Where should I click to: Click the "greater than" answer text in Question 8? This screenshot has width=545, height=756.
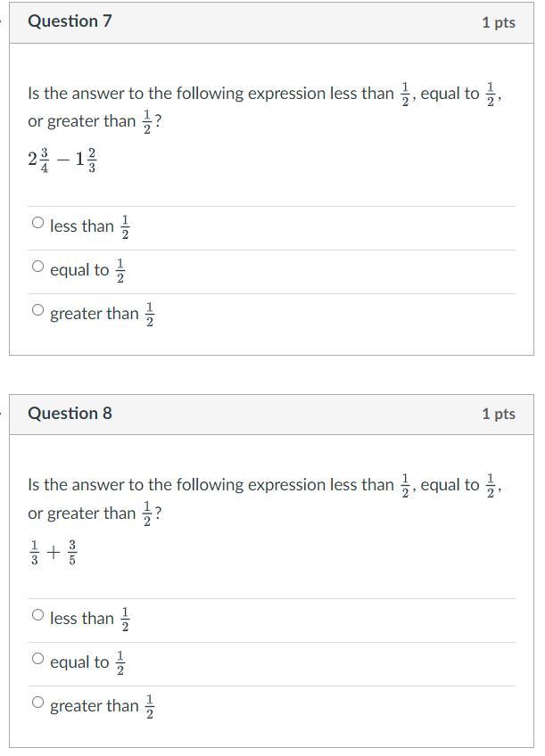click(x=94, y=706)
